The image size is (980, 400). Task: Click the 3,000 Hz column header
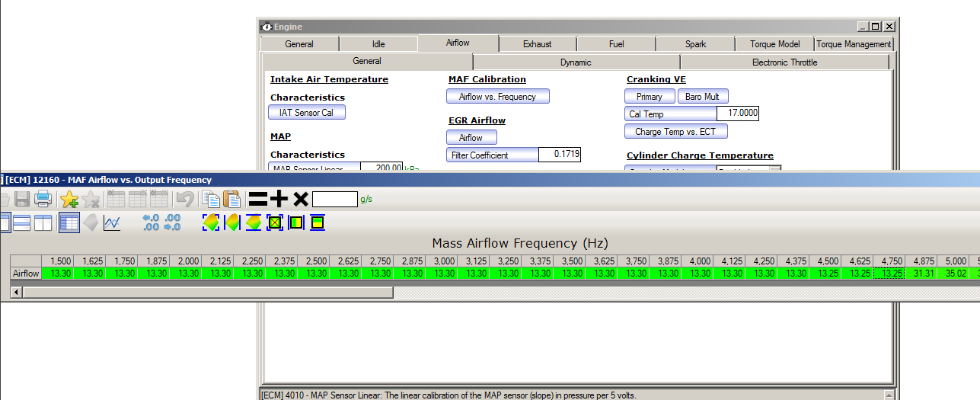coord(441,261)
